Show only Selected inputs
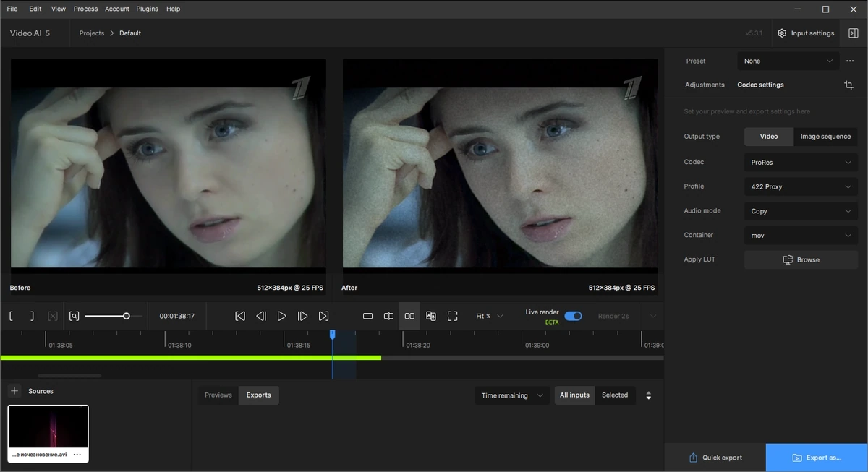Image resolution: width=868 pixels, height=472 pixels. 615,395
